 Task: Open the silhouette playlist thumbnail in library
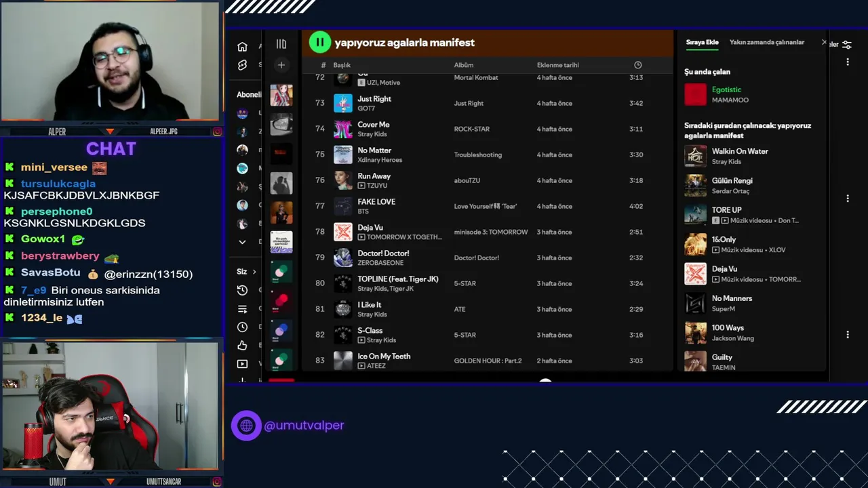coord(281,183)
